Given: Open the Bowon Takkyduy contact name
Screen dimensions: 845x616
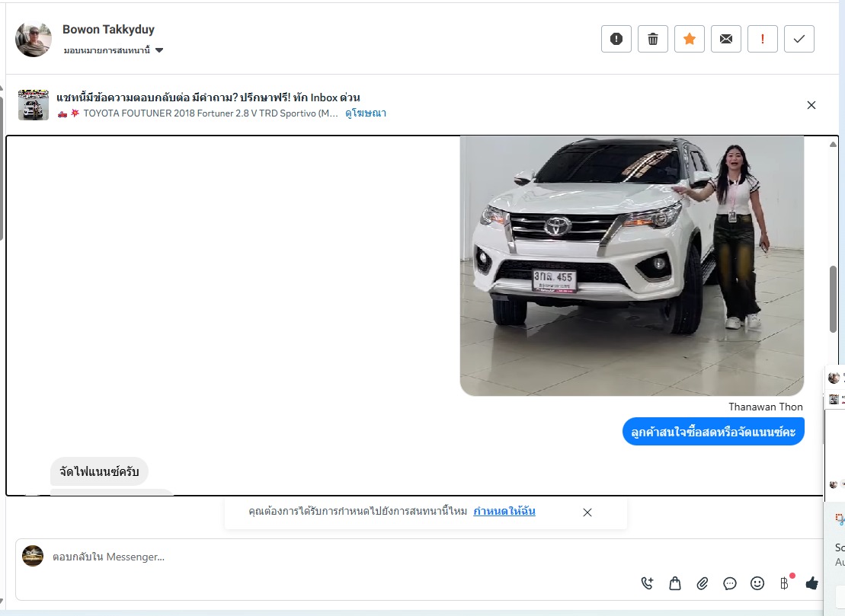Looking at the screenshot, I should 108,29.
